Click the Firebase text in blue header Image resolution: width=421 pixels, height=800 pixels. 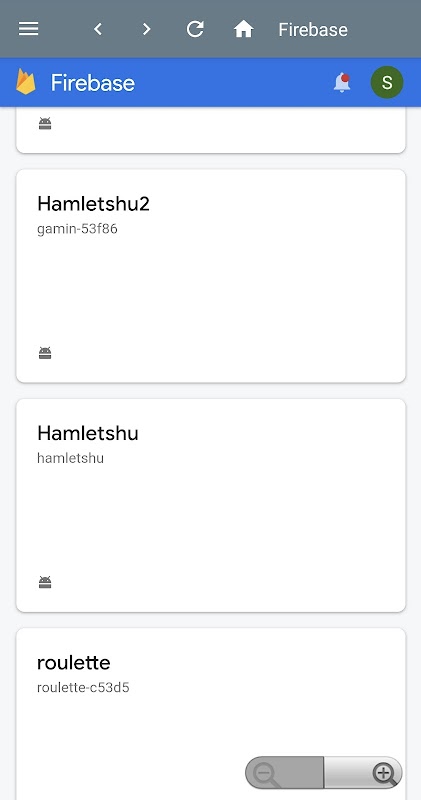tap(93, 83)
